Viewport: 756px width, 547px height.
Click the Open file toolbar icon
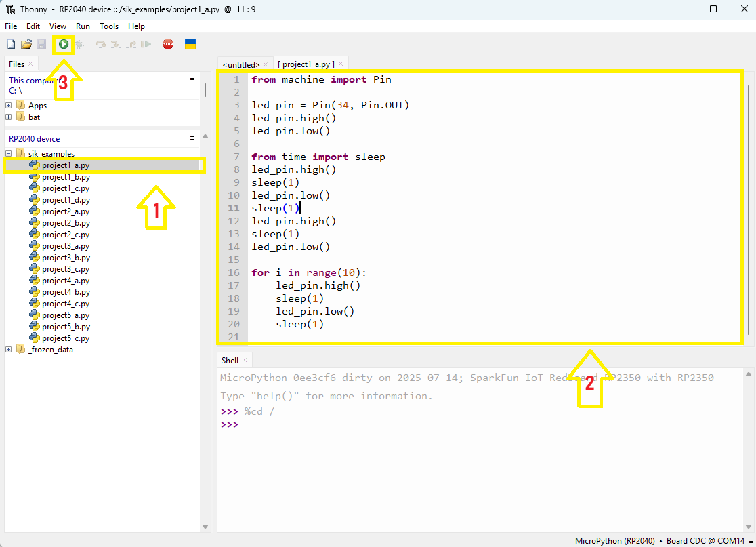point(26,45)
